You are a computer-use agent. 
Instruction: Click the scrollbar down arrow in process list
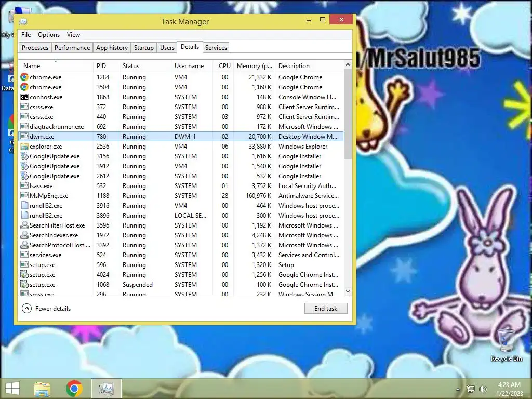[x=348, y=291]
